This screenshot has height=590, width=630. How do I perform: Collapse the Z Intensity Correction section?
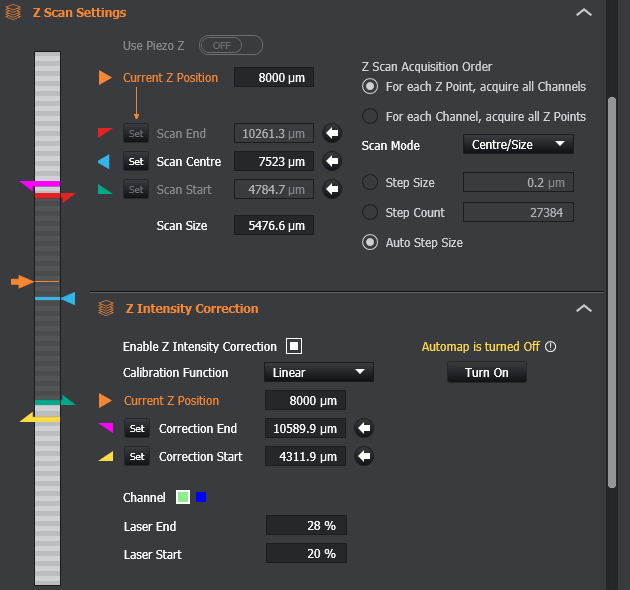tap(584, 308)
